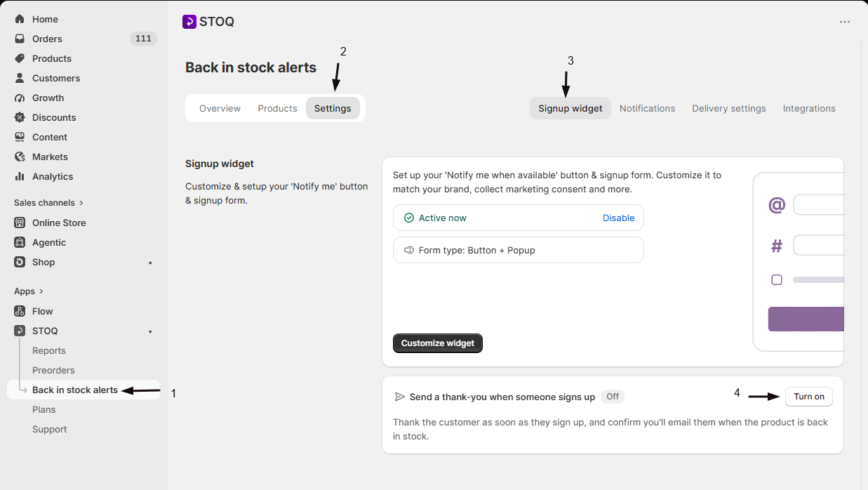Click the pin dot next to Shop
This screenshot has height=490, width=868.
tap(150, 263)
